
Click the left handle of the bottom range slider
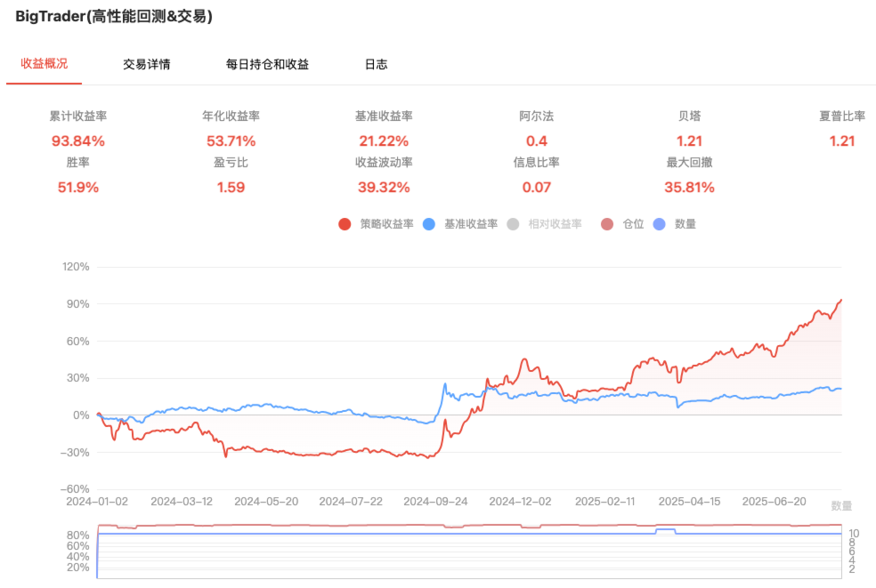97,552
